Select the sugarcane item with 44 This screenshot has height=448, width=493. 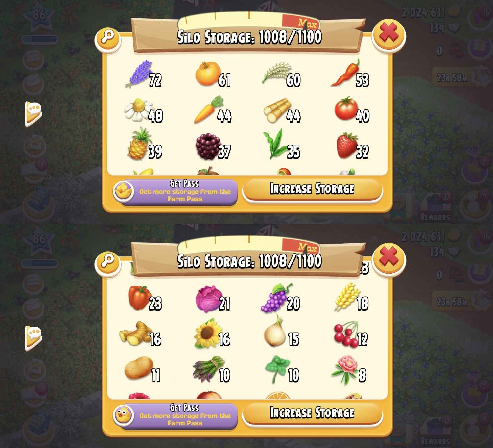click(282, 111)
